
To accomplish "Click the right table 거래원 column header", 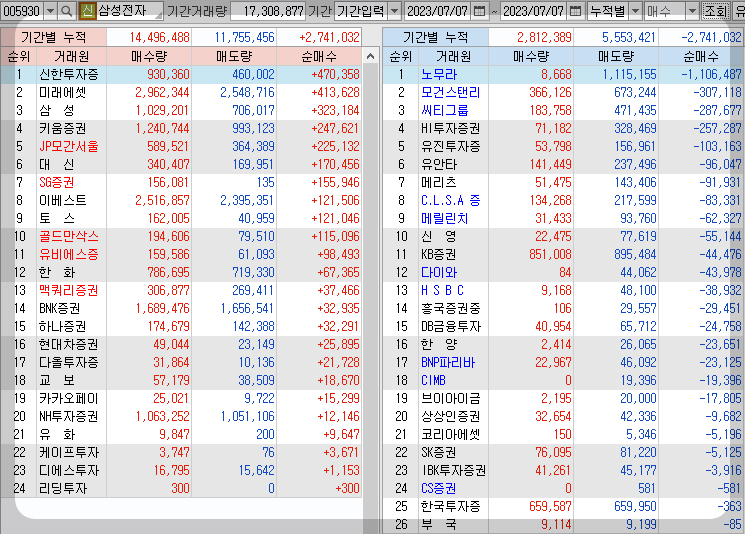I will coord(453,57).
